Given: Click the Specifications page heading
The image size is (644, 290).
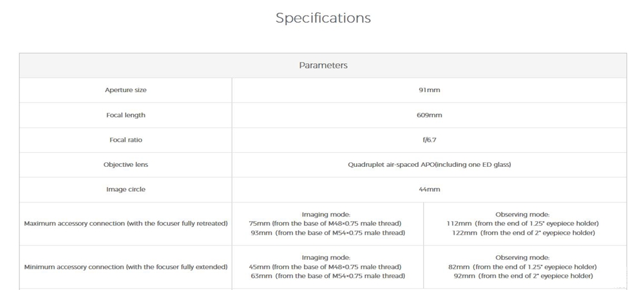Looking at the screenshot, I should 323,18.
